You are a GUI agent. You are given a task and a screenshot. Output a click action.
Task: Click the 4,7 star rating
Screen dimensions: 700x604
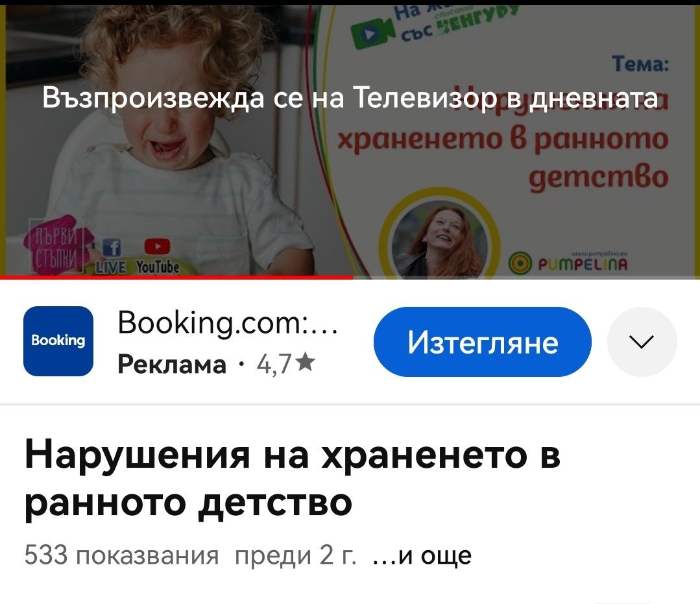click(x=285, y=363)
